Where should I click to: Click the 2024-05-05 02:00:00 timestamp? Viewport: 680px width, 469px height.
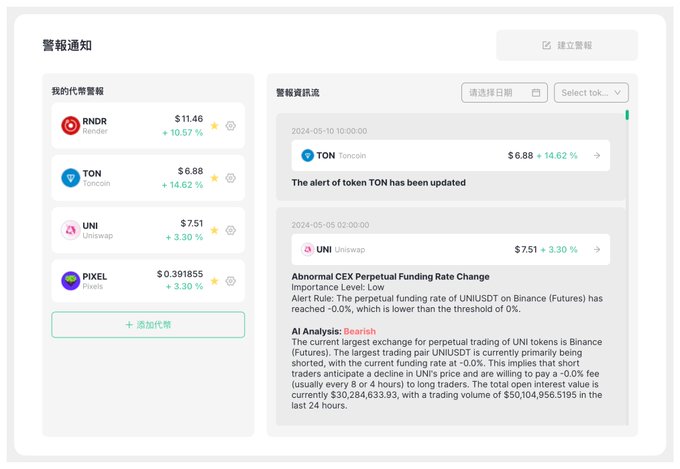click(x=330, y=225)
